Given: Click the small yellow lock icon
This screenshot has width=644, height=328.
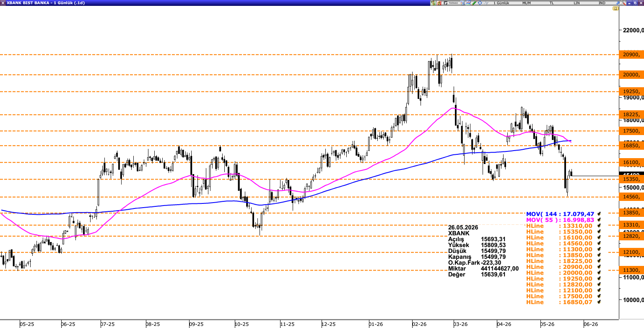Looking at the screenshot, I should pyautogui.click(x=615, y=8).
